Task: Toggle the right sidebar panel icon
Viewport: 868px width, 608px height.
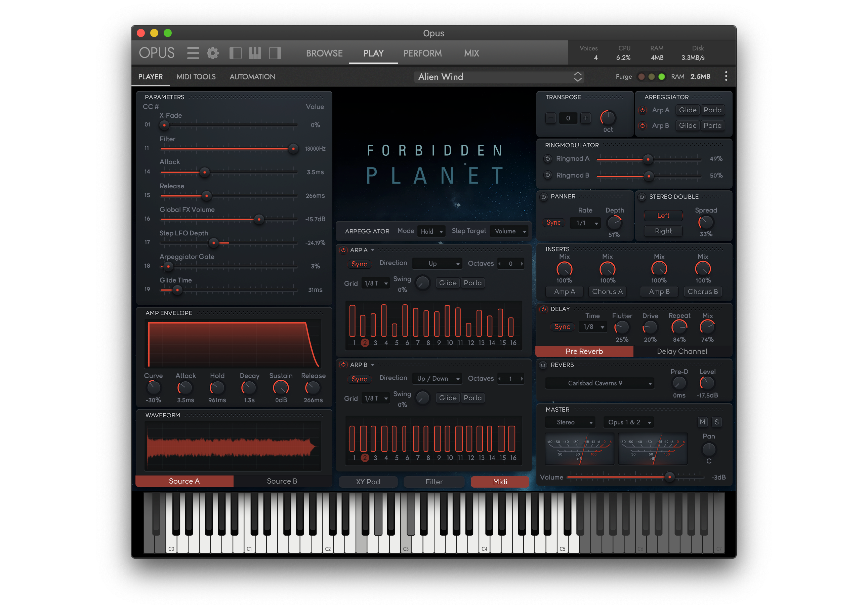Action: coord(275,53)
